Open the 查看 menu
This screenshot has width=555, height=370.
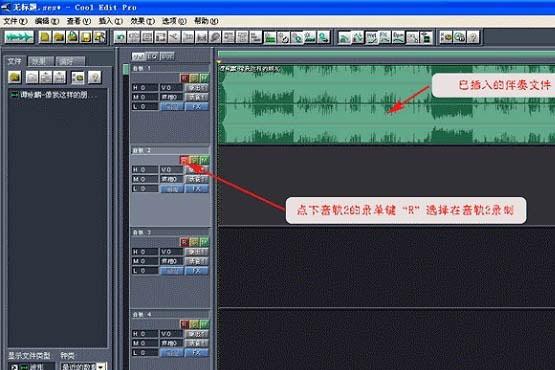[x=79, y=21]
